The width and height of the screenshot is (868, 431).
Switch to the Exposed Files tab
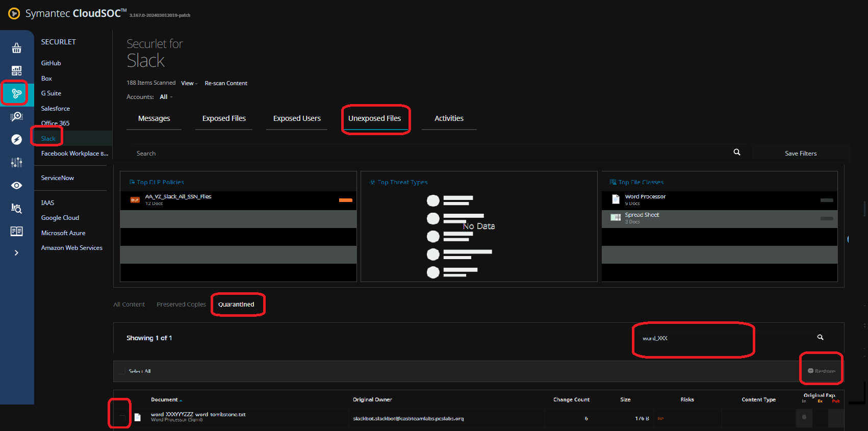(x=224, y=118)
